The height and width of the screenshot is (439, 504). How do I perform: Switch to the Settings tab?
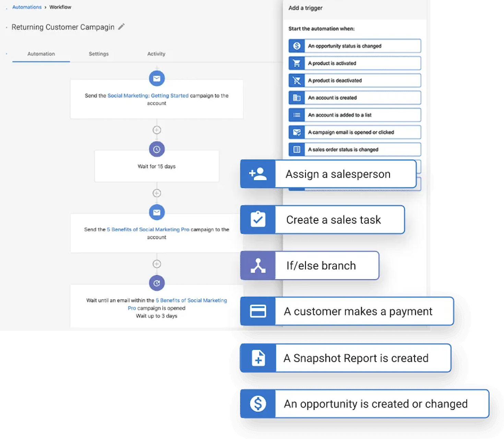point(98,54)
